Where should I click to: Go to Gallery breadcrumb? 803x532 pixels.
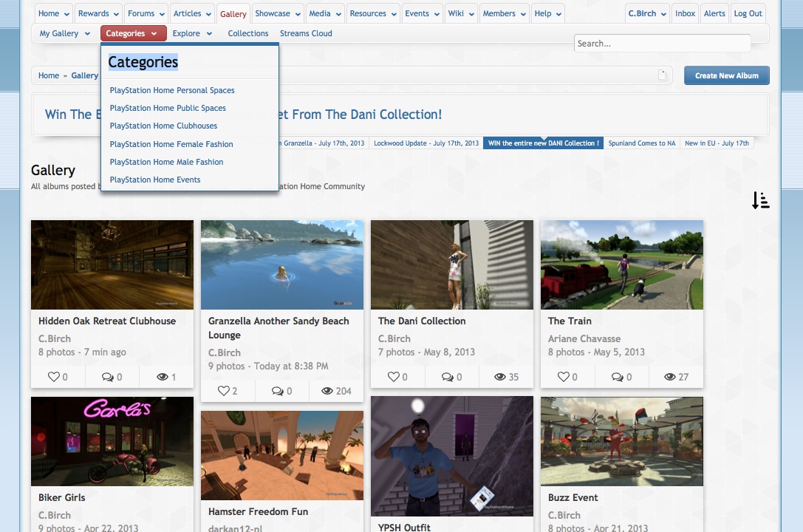[x=84, y=75]
